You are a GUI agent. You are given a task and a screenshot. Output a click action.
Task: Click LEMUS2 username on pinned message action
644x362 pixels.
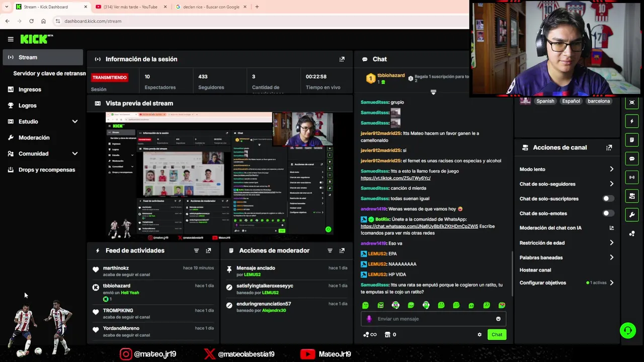[253, 275]
